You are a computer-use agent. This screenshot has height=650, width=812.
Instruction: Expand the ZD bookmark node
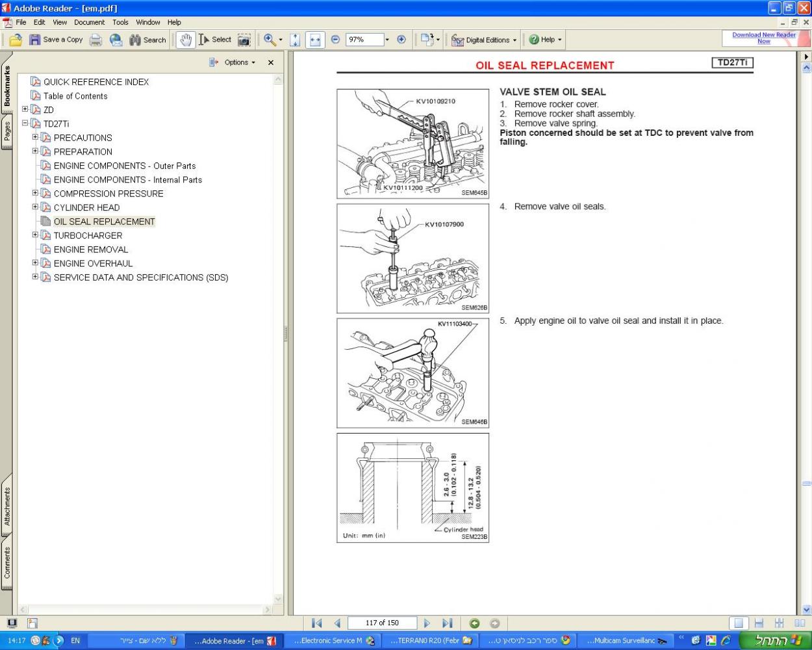pyautogui.click(x=25, y=109)
